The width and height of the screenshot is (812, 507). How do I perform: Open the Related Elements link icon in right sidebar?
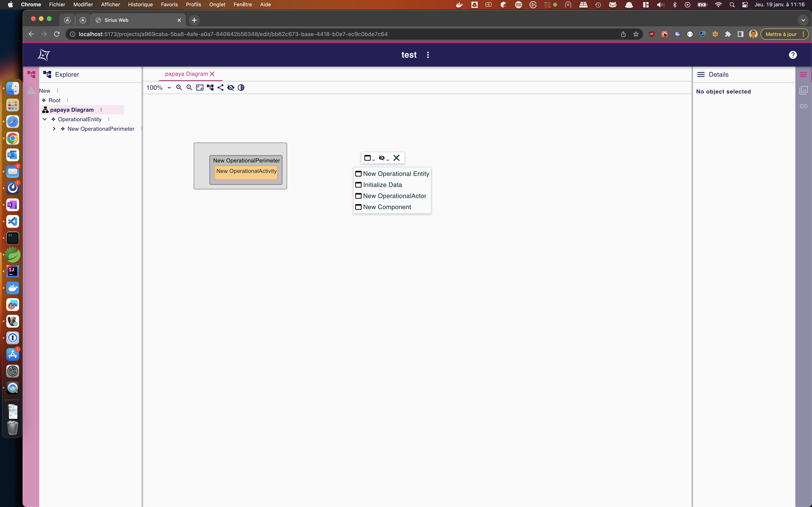point(803,106)
